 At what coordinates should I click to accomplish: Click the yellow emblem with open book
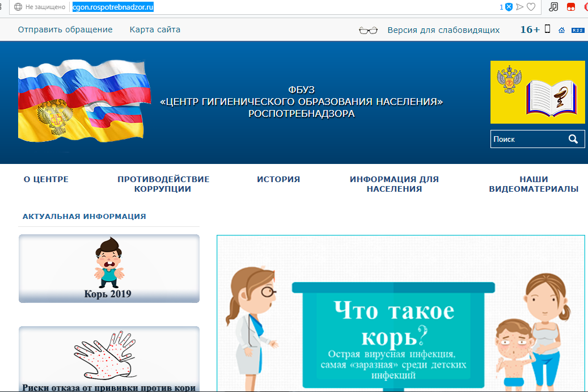pyautogui.click(x=538, y=92)
